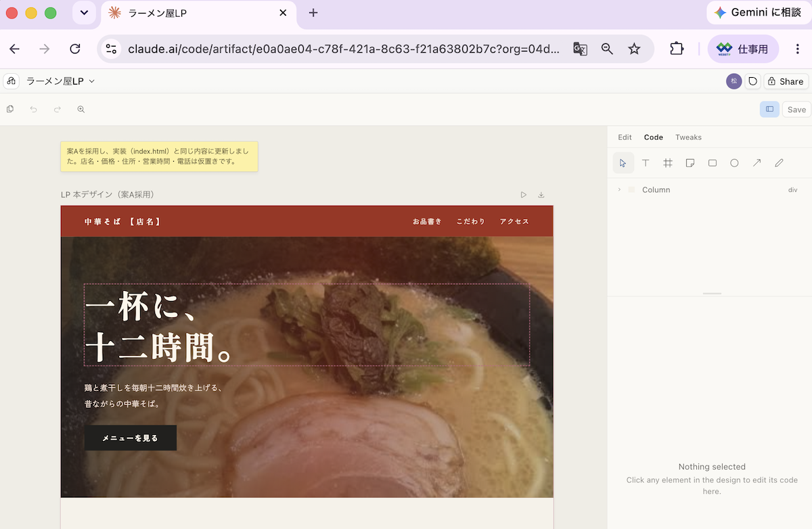
Task: Select the Frame grid tool
Action: pos(668,163)
